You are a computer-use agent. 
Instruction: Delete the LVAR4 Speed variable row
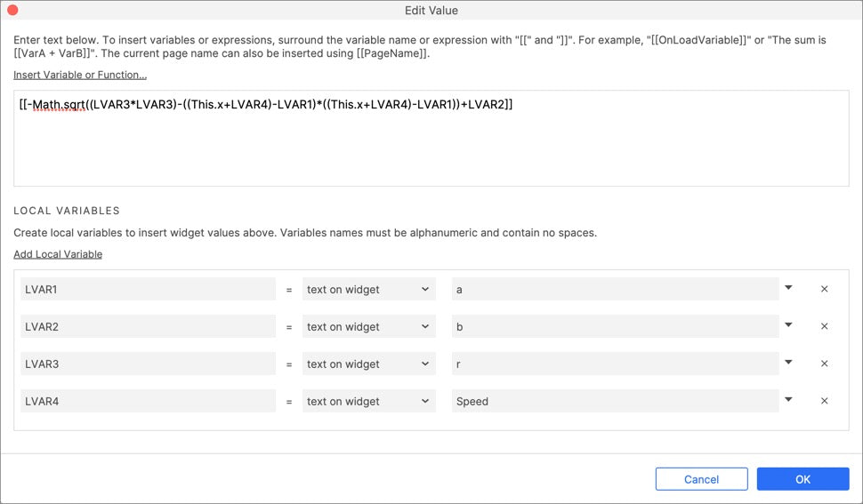coord(824,401)
